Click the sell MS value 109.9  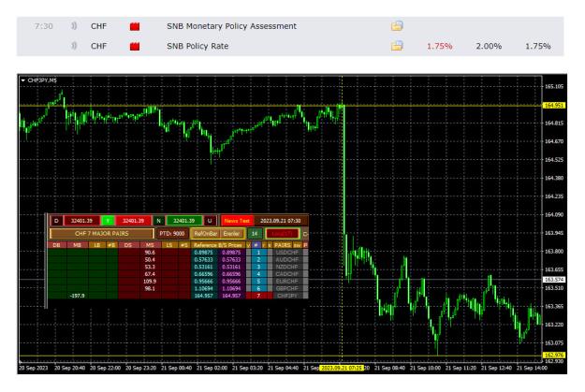(150, 282)
